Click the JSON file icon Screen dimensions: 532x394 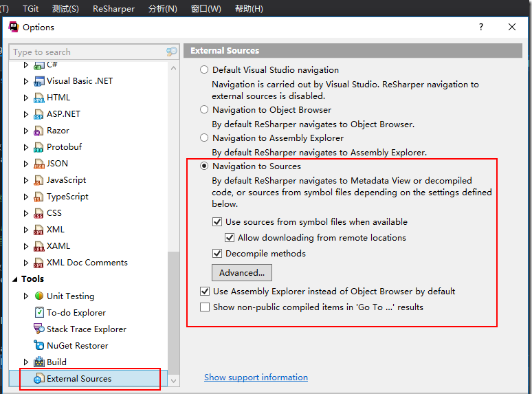tap(38, 164)
